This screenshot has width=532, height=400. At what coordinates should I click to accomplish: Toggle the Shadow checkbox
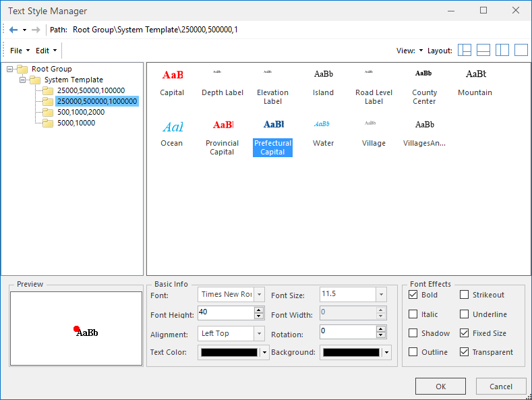tap(413, 333)
